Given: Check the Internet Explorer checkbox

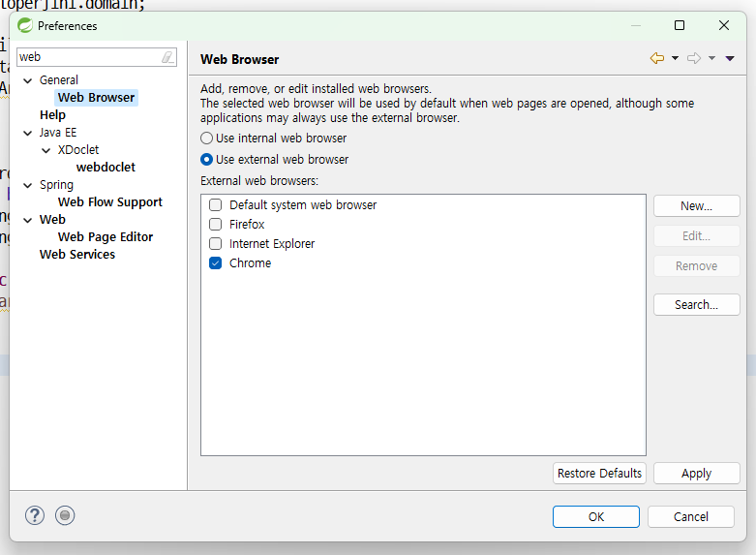Looking at the screenshot, I should 216,244.
